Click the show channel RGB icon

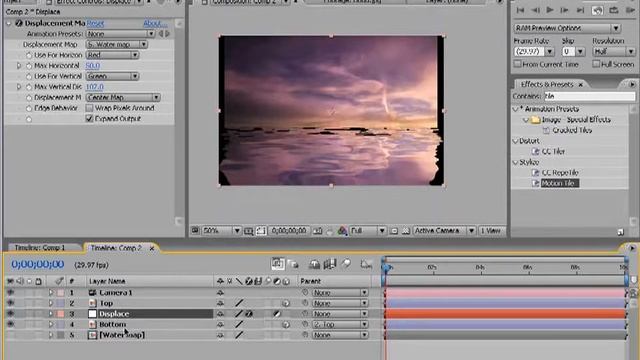342,231
